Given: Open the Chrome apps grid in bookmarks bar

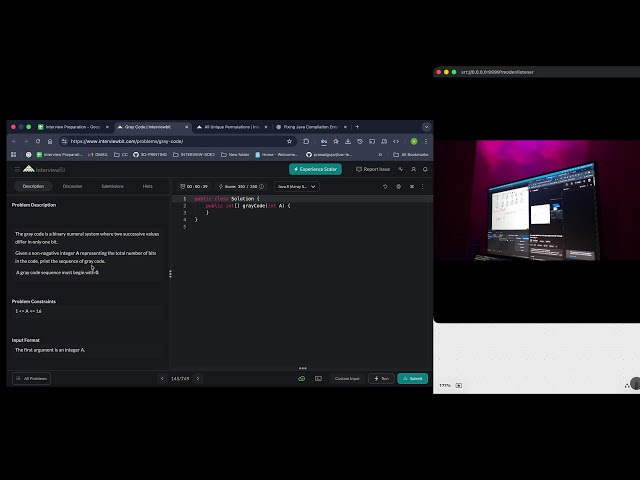Looking at the screenshot, I should click(13, 155).
